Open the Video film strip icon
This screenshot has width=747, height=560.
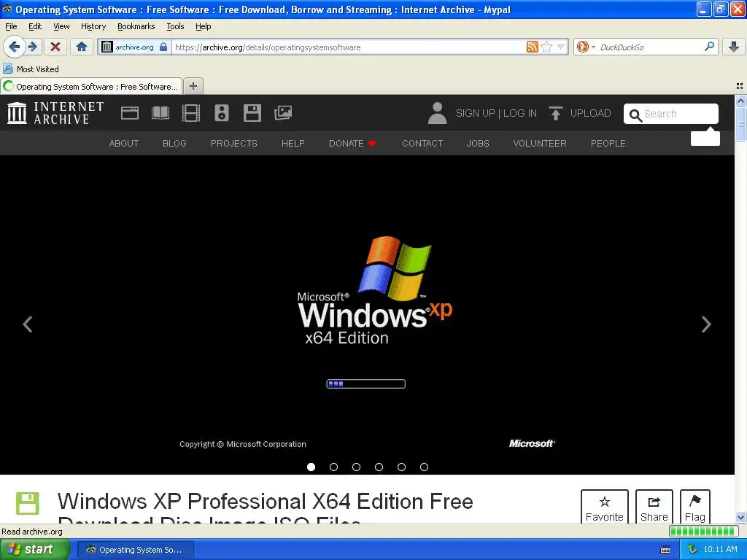[191, 113]
